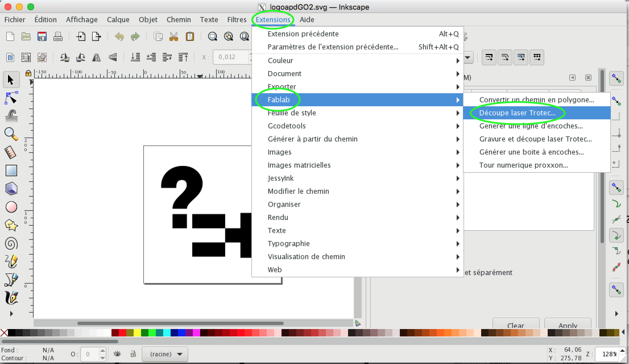
Task: Toggle current layer visibility eye
Action: (x=117, y=354)
